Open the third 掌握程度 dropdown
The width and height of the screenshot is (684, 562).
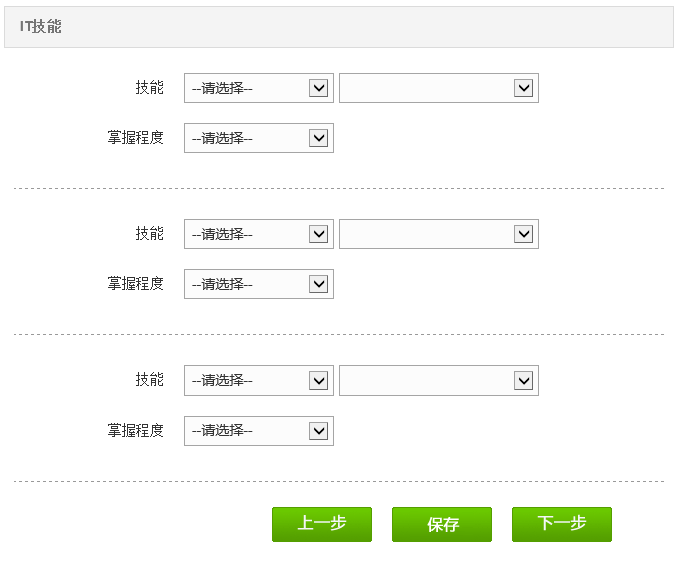click(259, 431)
